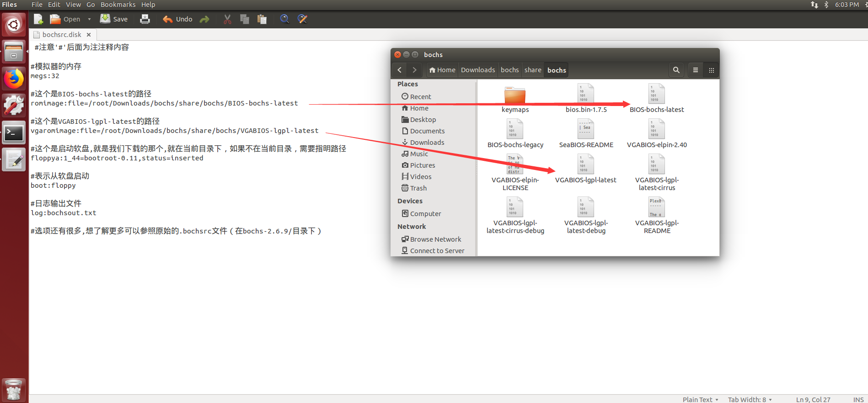Click the network indicator in top panel
868x403 pixels.
(814, 5)
